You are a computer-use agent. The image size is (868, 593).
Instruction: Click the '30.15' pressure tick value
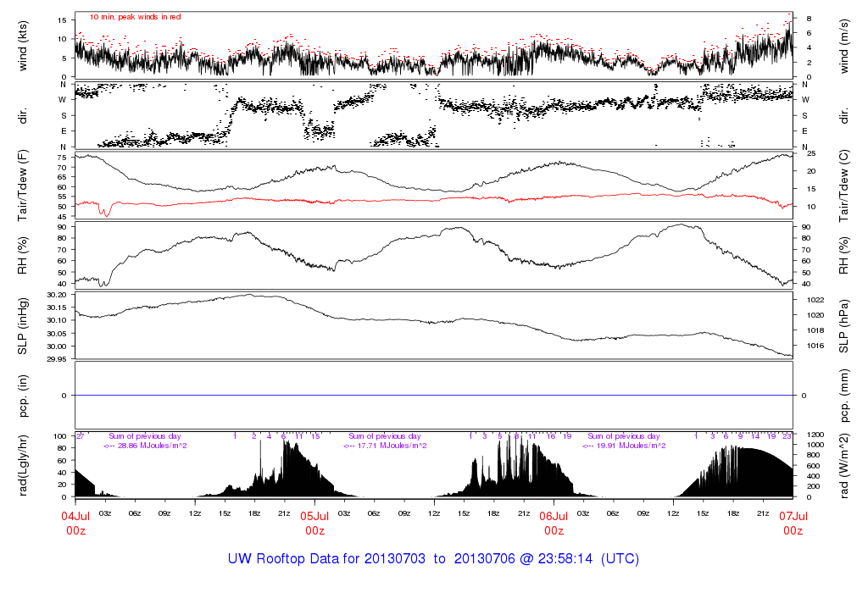point(58,308)
